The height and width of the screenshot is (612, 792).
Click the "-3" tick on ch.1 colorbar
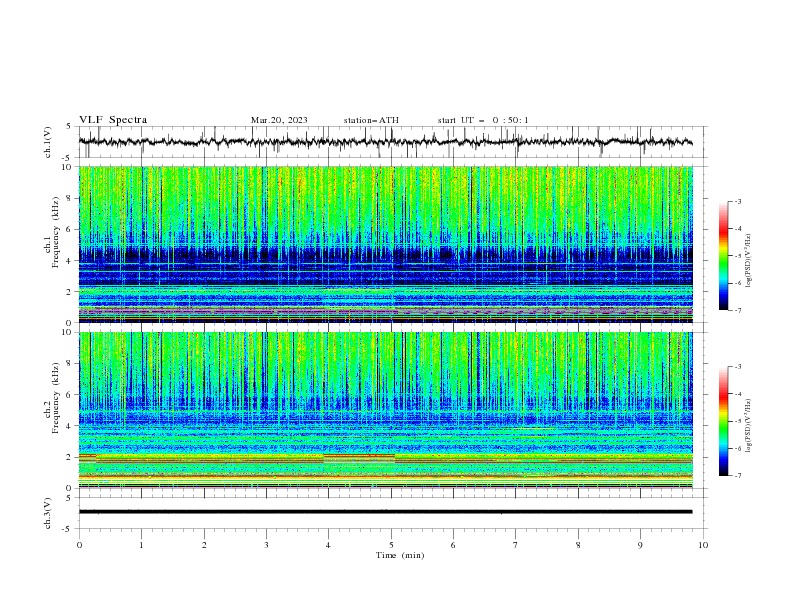[x=738, y=201]
